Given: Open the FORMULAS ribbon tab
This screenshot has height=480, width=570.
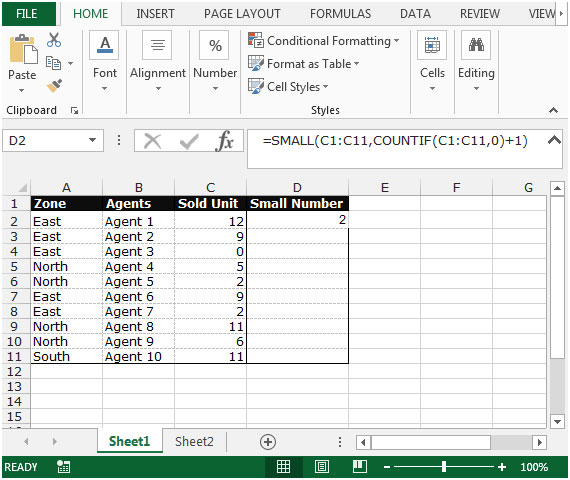Looking at the screenshot, I should point(340,14).
